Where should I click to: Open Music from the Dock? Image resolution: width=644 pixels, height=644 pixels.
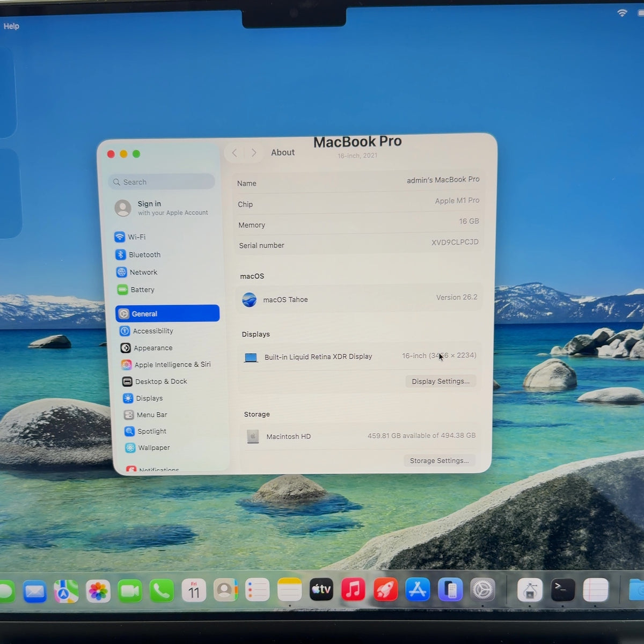coord(353,590)
